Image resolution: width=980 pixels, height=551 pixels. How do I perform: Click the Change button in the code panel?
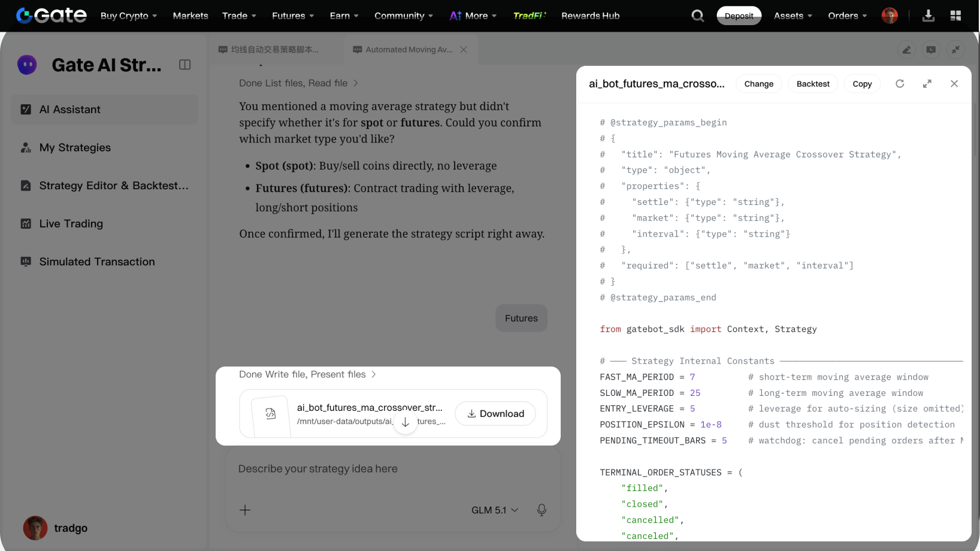[759, 84]
